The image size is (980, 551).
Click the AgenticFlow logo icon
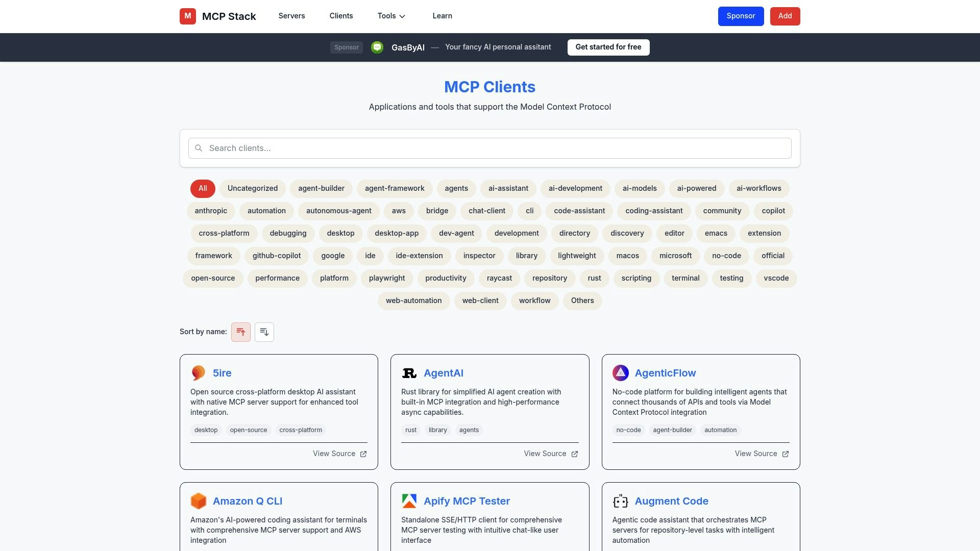pyautogui.click(x=621, y=373)
